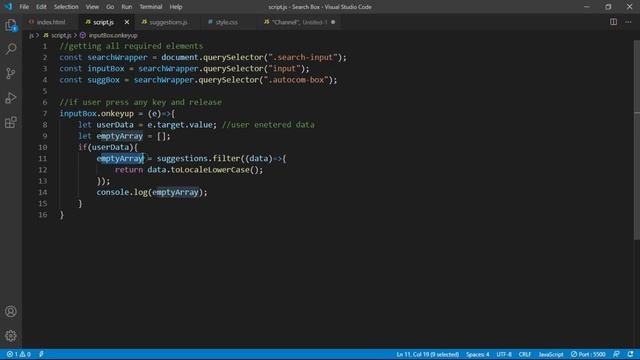The height and width of the screenshot is (360, 640).
Task: Click the errors and warnings status indicator
Action: point(18,354)
